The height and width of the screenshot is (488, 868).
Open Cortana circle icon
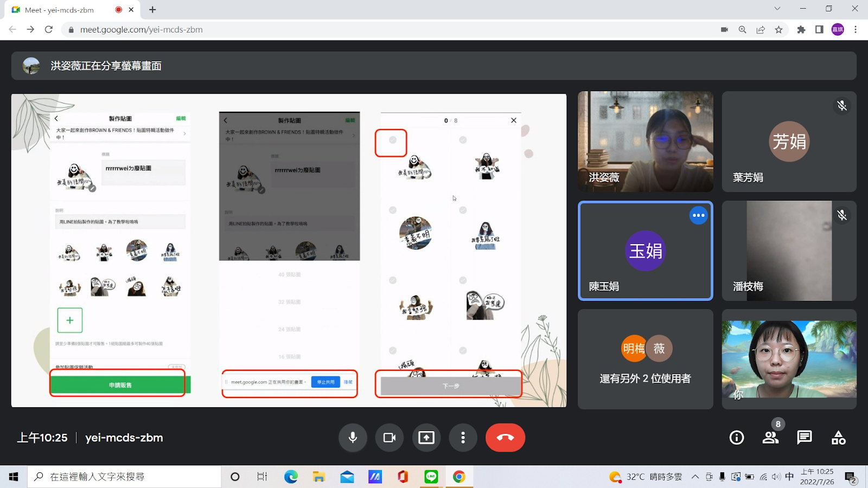[235, 477]
